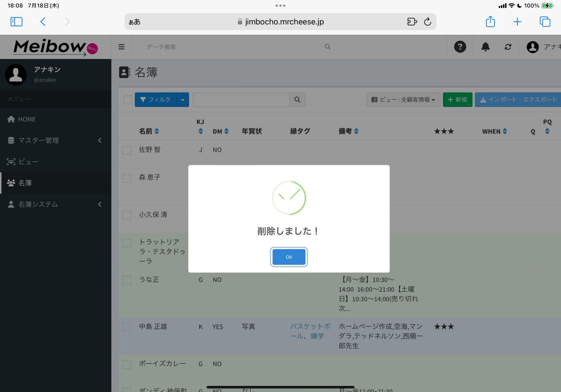Toggle the hamburger menu icon
Image resolution: width=561 pixels, height=392 pixels.
(122, 47)
